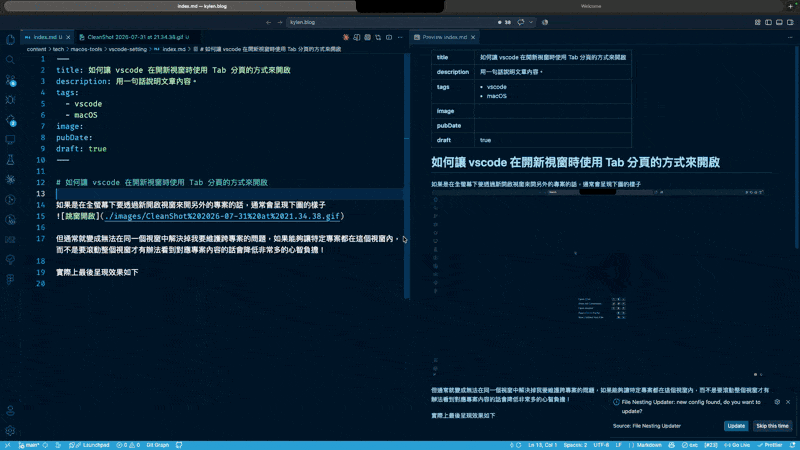Image resolution: width=800 pixels, height=450 pixels.
Task: Click Prettier in the status bar
Action: [770, 445]
